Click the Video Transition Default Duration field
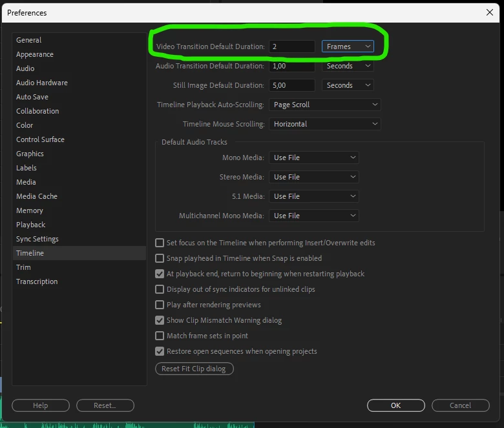 pos(292,46)
